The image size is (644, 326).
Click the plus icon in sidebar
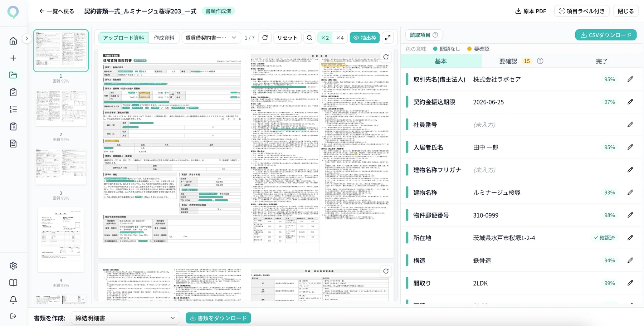(13, 58)
